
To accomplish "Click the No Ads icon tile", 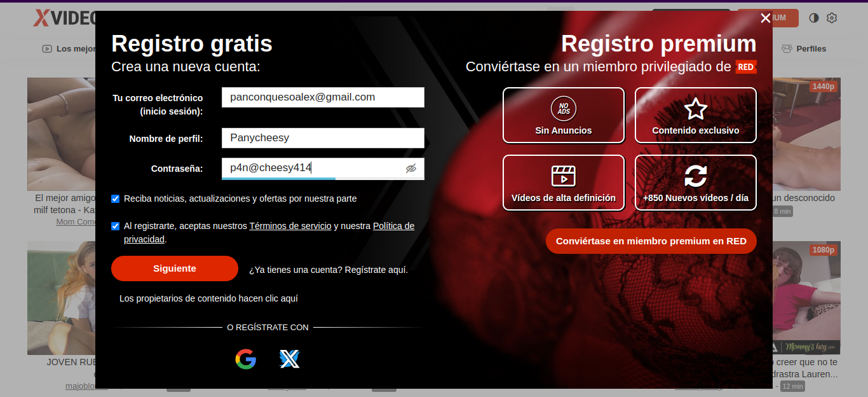I will tap(563, 109).
